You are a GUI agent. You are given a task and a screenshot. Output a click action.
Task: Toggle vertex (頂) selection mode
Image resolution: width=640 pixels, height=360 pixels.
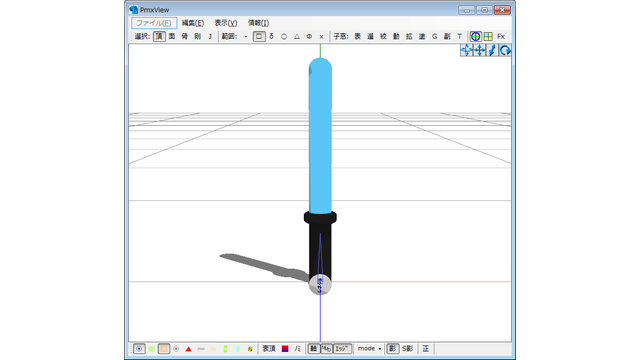159,36
